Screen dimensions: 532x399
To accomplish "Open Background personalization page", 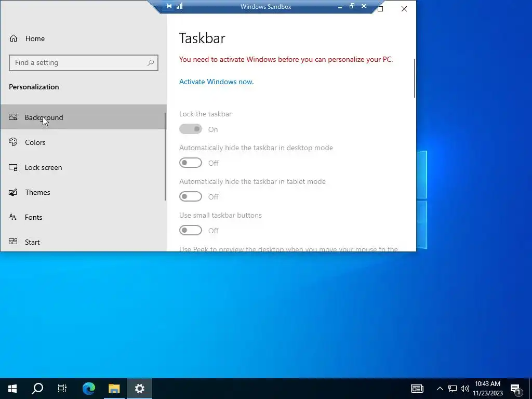I will point(83,117).
